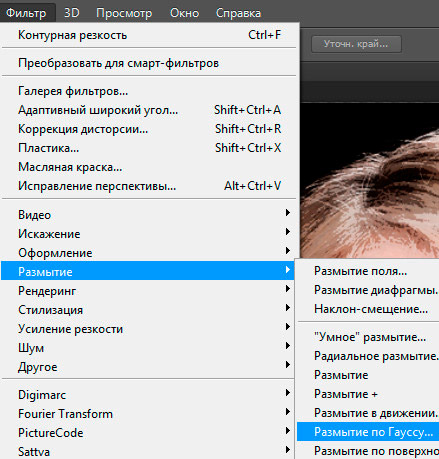This screenshot has height=459, width=439.
Task: Open the Просмотр menu
Action: 124,13
